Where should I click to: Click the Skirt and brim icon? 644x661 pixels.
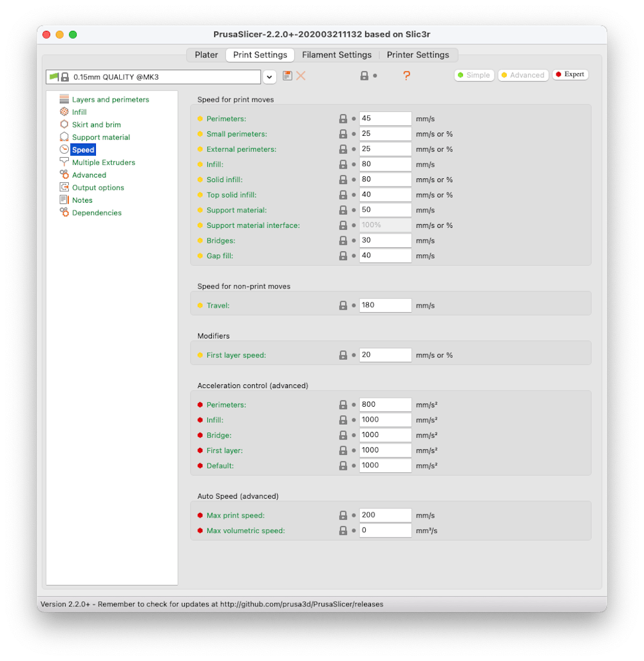pyautogui.click(x=64, y=124)
